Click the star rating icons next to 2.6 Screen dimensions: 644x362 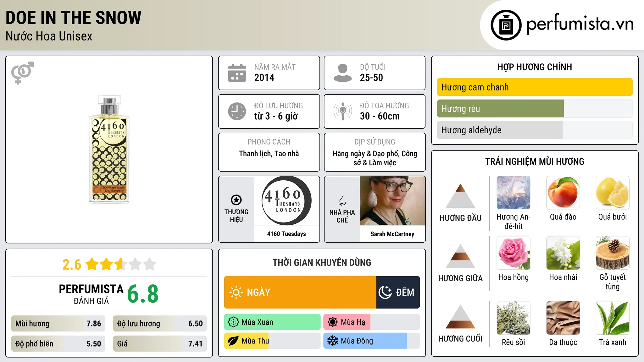click(121, 264)
